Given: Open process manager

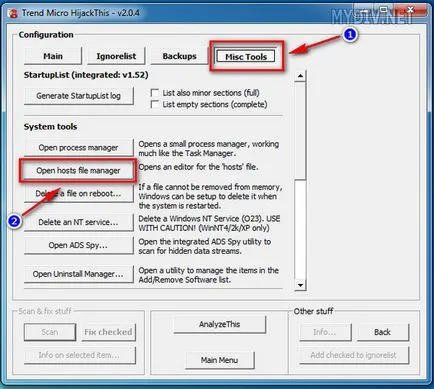Looking at the screenshot, I should coord(79,147).
